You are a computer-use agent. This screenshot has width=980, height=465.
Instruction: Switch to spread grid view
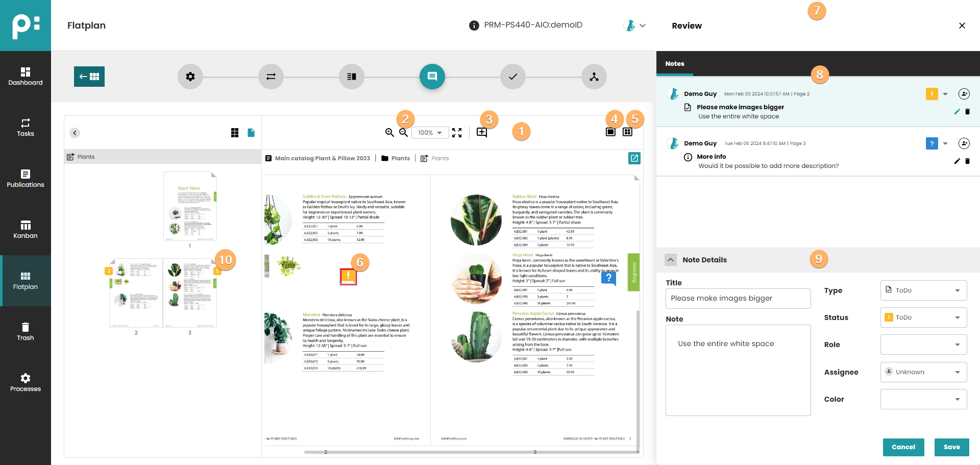pyautogui.click(x=627, y=132)
